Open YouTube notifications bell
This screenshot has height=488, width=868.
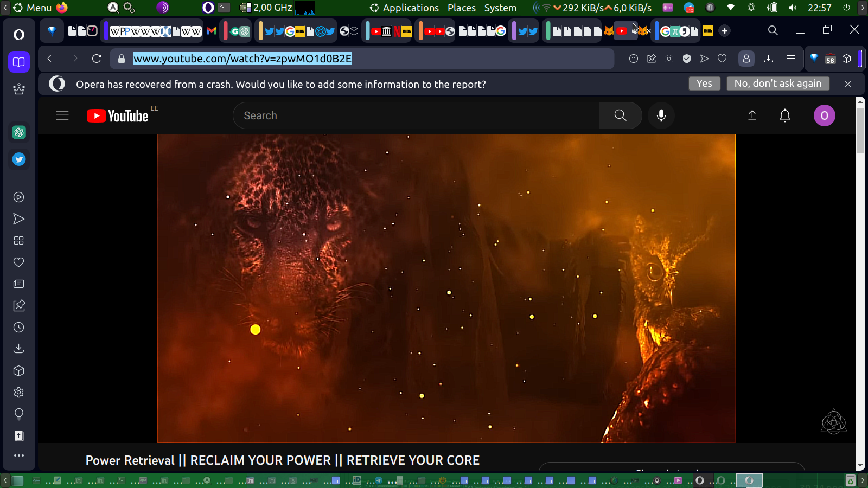tap(785, 115)
